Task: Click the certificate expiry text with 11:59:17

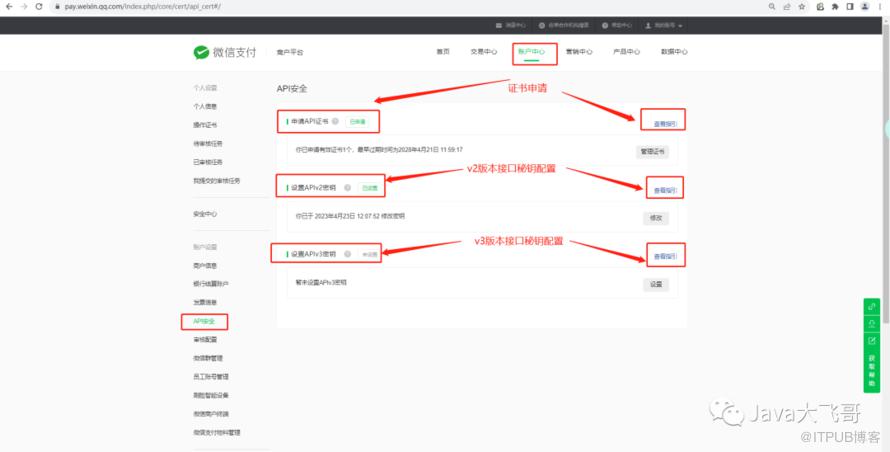Action: coord(379,150)
